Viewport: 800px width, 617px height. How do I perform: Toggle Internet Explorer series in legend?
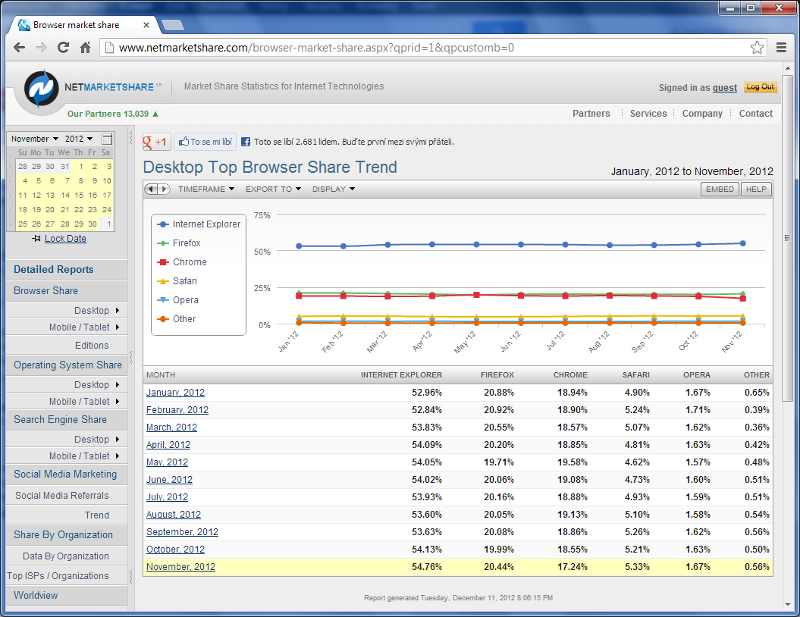pyautogui.click(x=205, y=224)
